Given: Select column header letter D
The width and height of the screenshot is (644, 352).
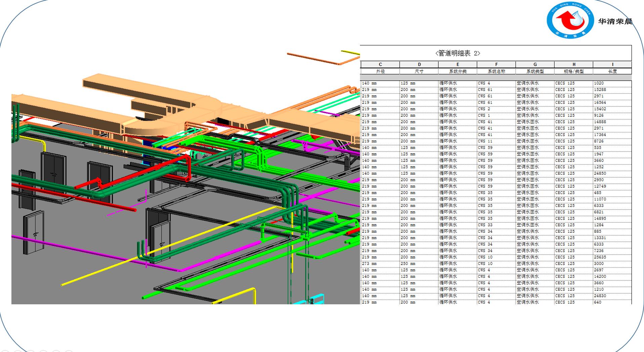Looking at the screenshot, I should click(x=419, y=64).
